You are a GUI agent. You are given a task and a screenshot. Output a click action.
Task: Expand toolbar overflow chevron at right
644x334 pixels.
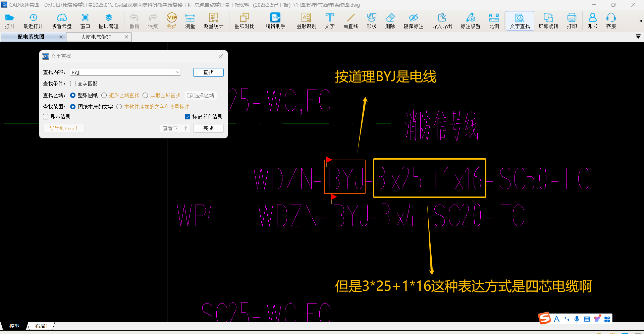pos(641,21)
